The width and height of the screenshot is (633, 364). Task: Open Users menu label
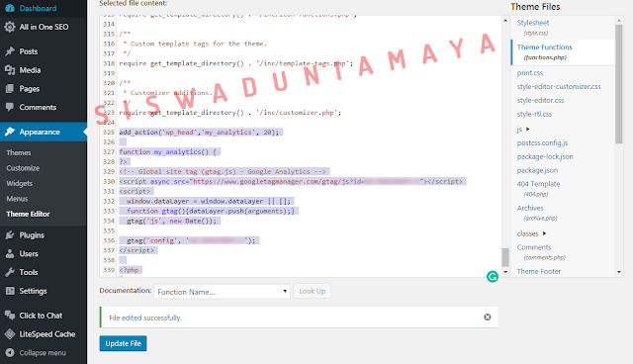[x=29, y=254]
